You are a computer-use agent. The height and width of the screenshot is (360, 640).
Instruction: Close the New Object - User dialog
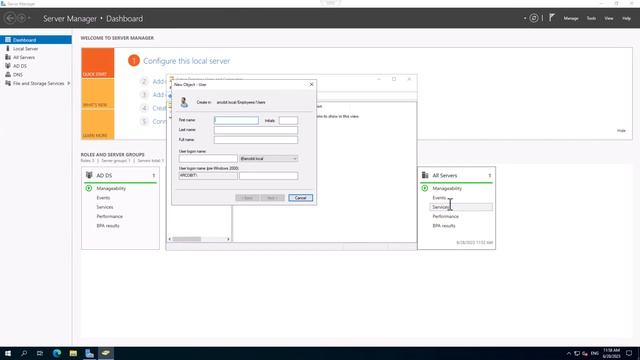[x=311, y=84]
